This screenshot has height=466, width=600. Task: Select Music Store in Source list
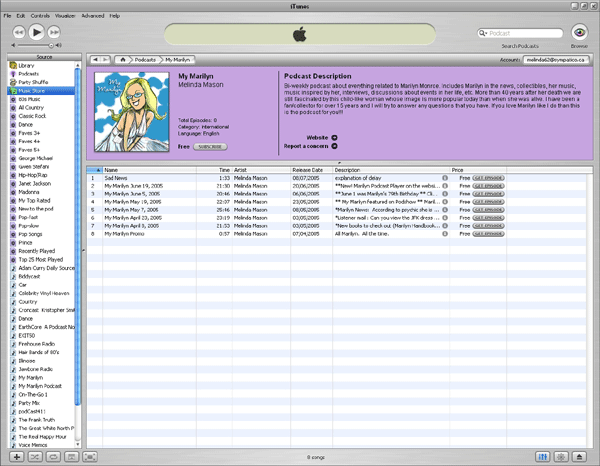tap(41, 91)
